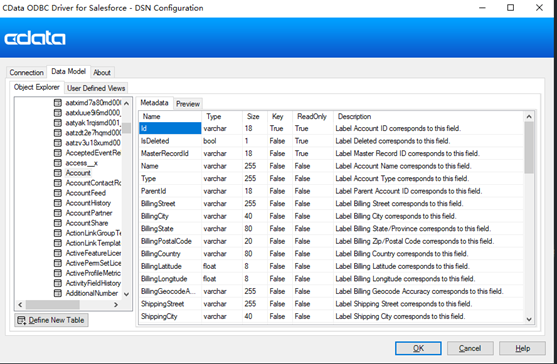This screenshot has width=557, height=364.
Task: Click the table icon beside AccountFeed
Action: (x=58, y=193)
